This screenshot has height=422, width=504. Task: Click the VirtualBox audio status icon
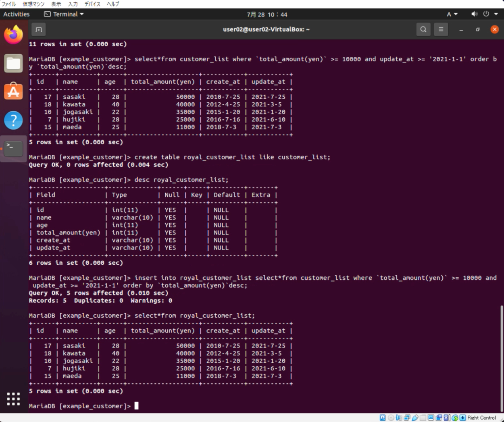click(399, 418)
